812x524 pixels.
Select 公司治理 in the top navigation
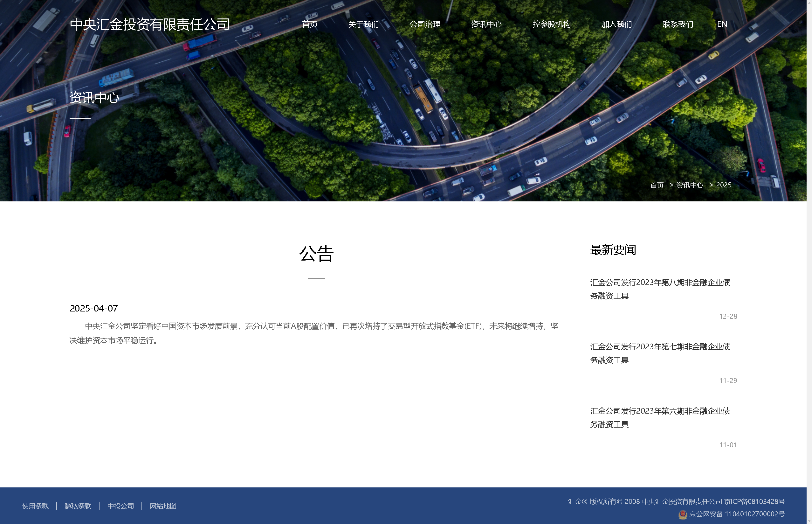(425, 24)
